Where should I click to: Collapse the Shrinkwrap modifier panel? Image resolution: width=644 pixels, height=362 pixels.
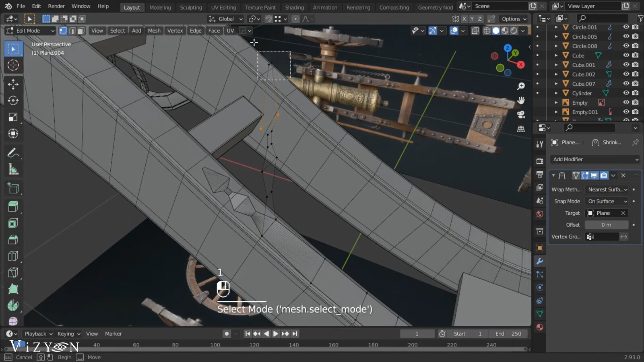coord(553,175)
